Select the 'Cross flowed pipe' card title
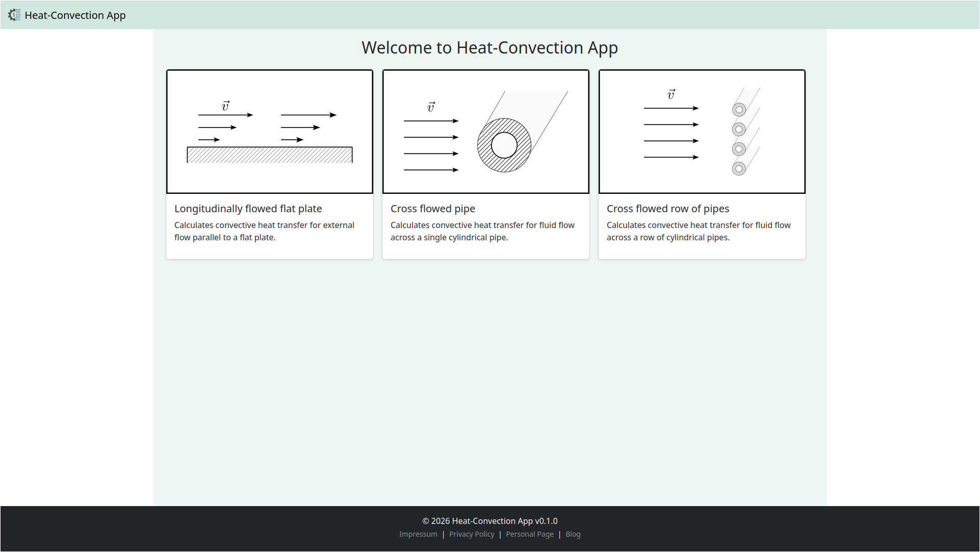The height and width of the screenshot is (552, 980). pyautogui.click(x=433, y=209)
